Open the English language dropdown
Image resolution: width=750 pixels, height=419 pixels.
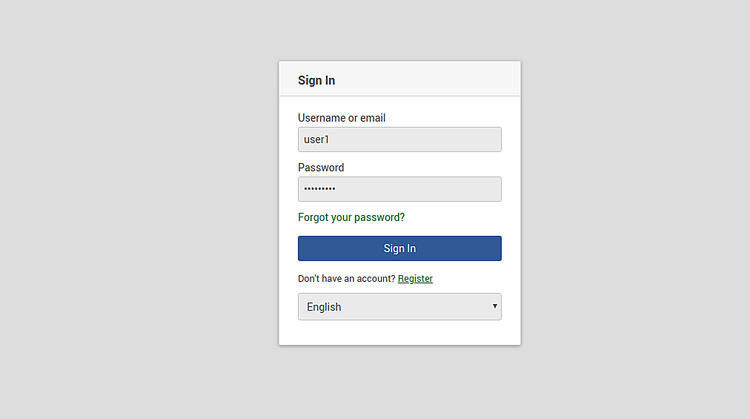tap(399, 307)
